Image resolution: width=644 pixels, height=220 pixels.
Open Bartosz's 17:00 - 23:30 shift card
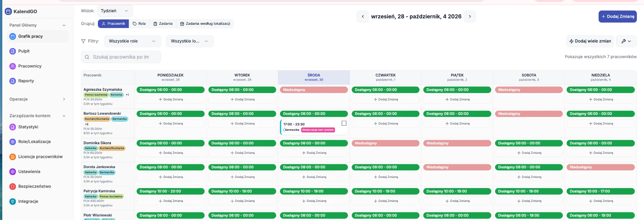(x=314, y=127)
